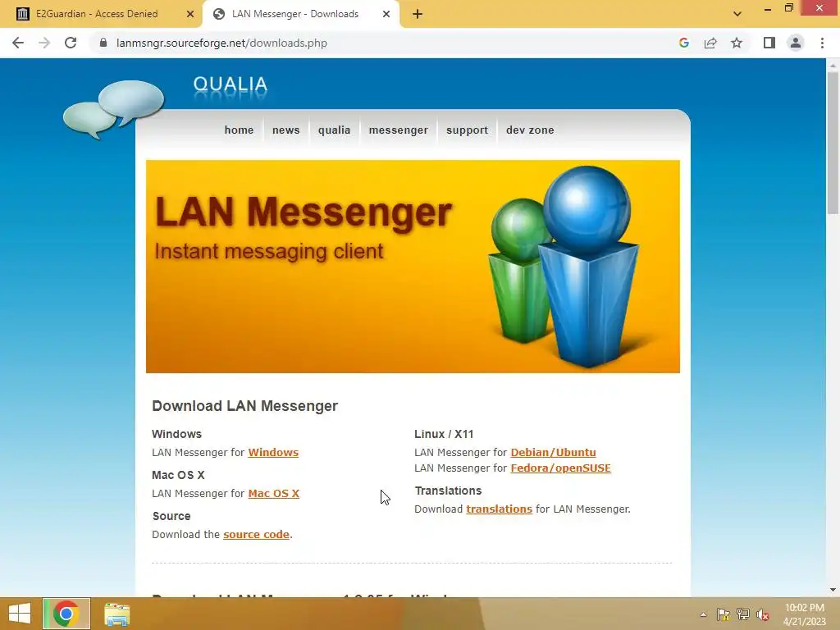Image resolution: width=840 pixels, height=630 pixels.
Task: Click the "Translations" heading text
Action: tap(449, 491)
